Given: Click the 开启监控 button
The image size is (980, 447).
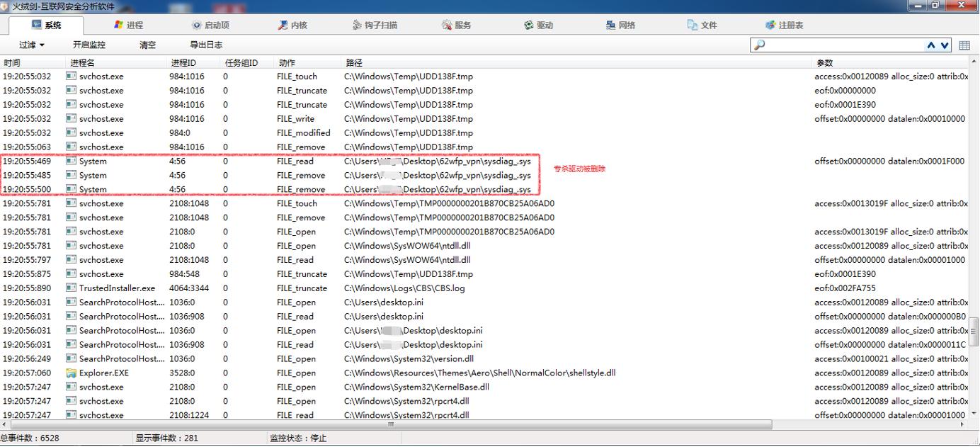Looking at the screenshot, I should point(89,45).
